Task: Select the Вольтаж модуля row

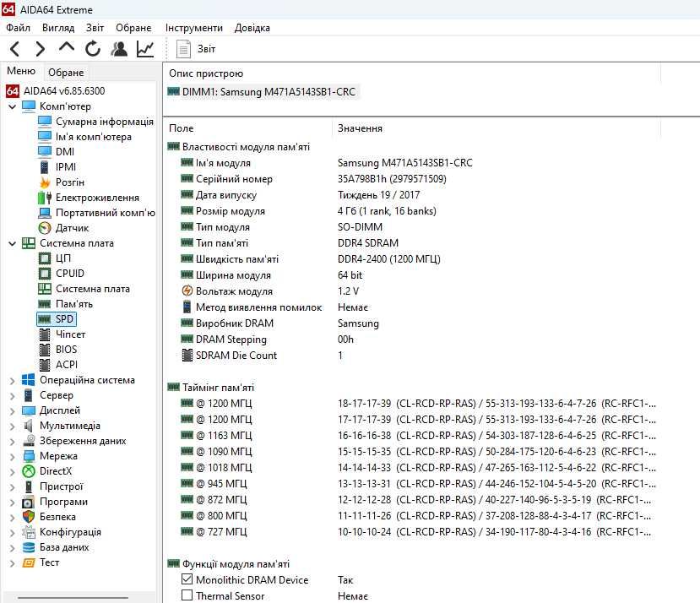Action: (x=410, y=291)
